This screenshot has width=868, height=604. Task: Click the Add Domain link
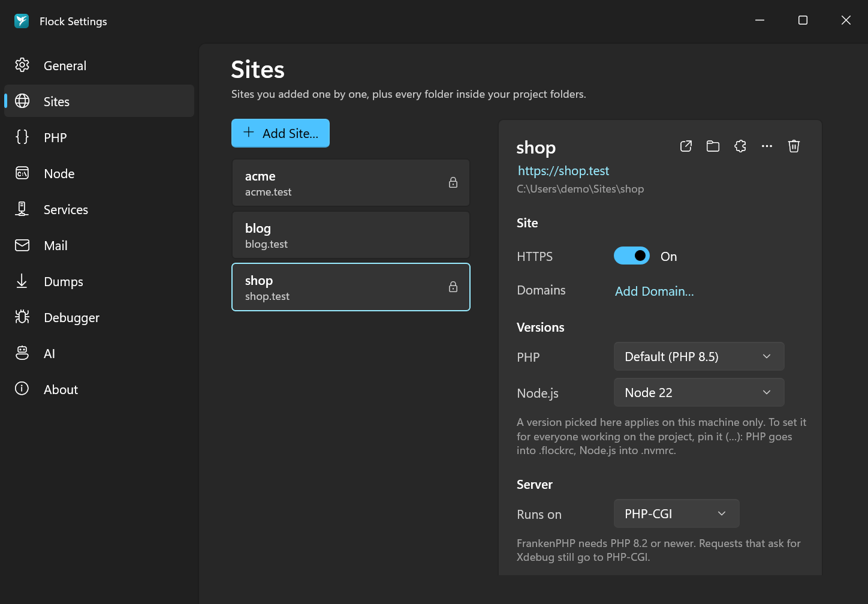pos(654,291)
